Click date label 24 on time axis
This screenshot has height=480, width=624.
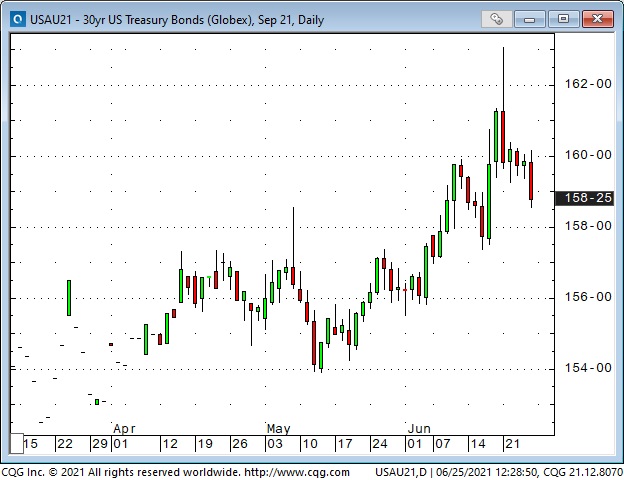click(x=379, y=444)
